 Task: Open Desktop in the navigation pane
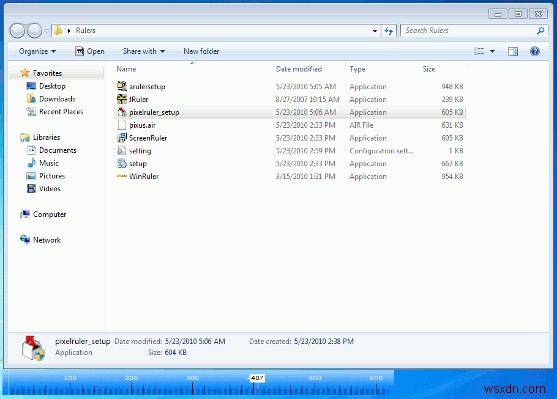(52, 86)
